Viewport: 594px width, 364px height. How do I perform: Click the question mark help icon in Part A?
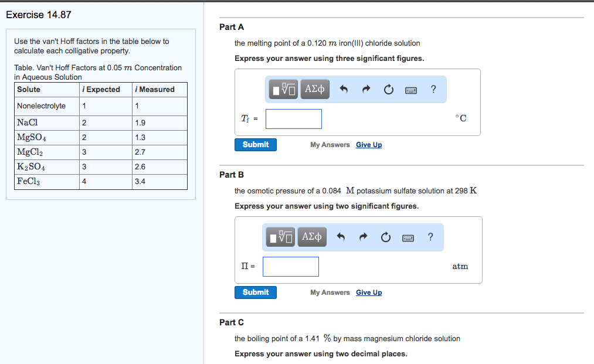(433, 89)
